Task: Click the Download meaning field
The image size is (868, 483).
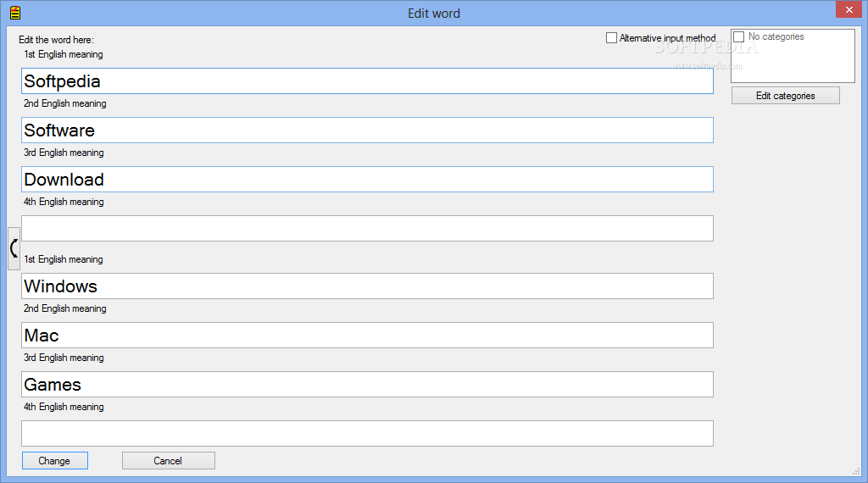Action: point(367,180)
